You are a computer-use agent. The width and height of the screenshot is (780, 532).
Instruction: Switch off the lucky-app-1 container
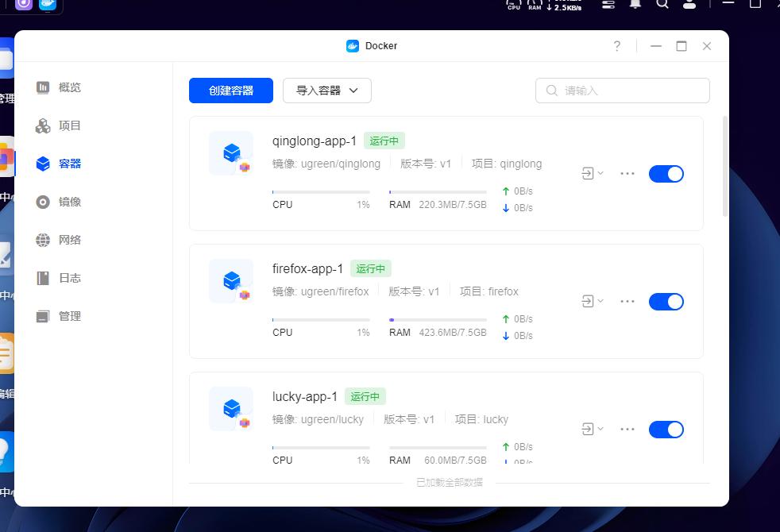(x=666, y=429)
